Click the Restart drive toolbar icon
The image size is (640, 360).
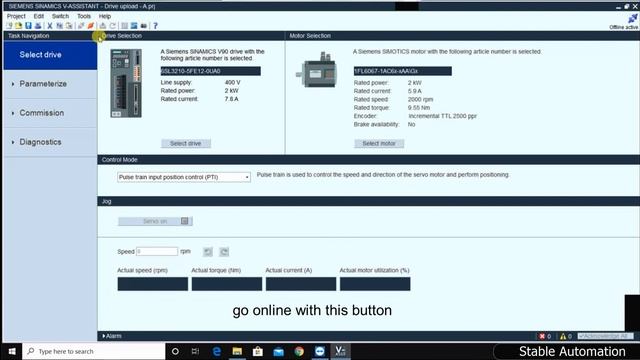pos(113,26)
